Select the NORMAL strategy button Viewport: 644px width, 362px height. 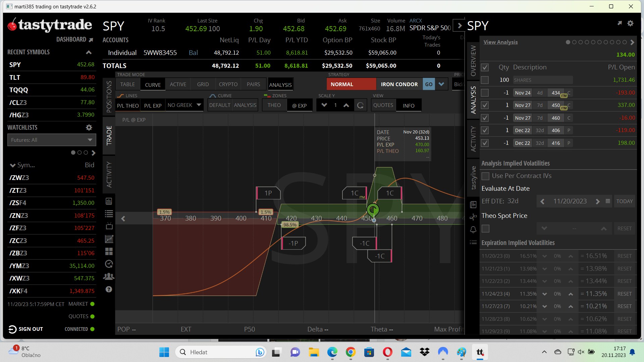point(351,84)
